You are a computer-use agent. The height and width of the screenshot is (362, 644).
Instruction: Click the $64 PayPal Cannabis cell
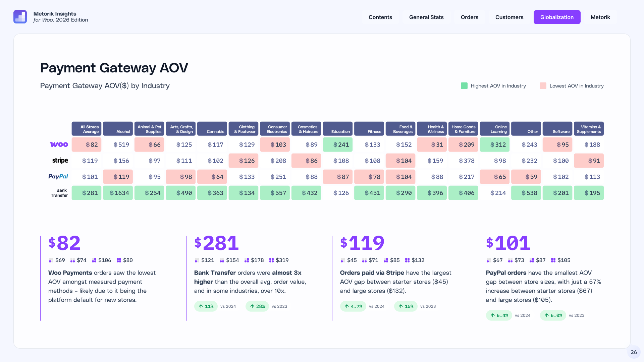pos(212,177)
